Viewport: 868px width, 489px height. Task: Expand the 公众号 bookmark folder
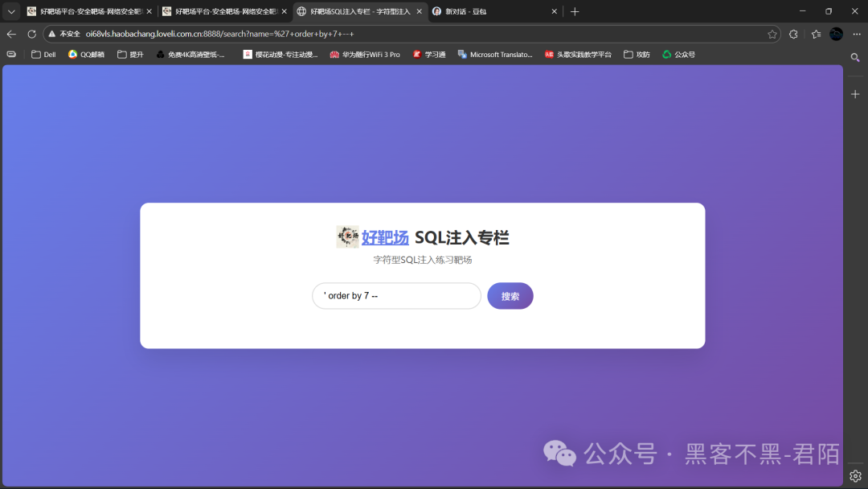pos(679,54)
